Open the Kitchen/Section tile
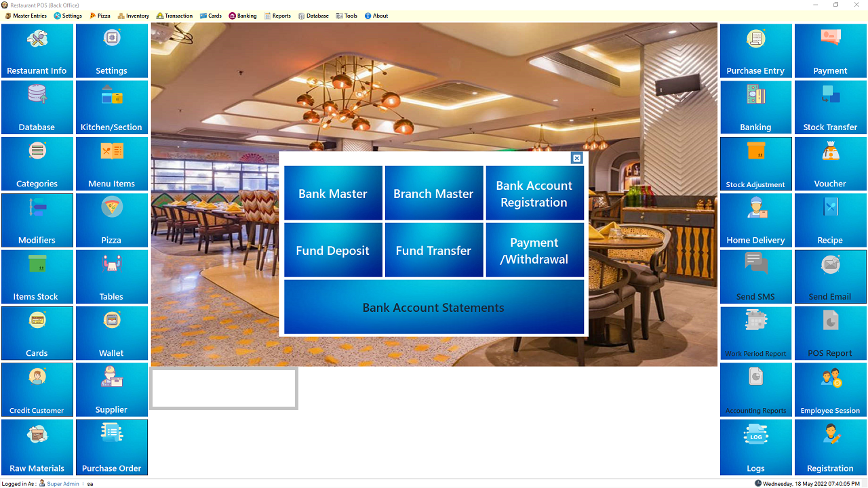868x488 pixels. coord(112,107)
